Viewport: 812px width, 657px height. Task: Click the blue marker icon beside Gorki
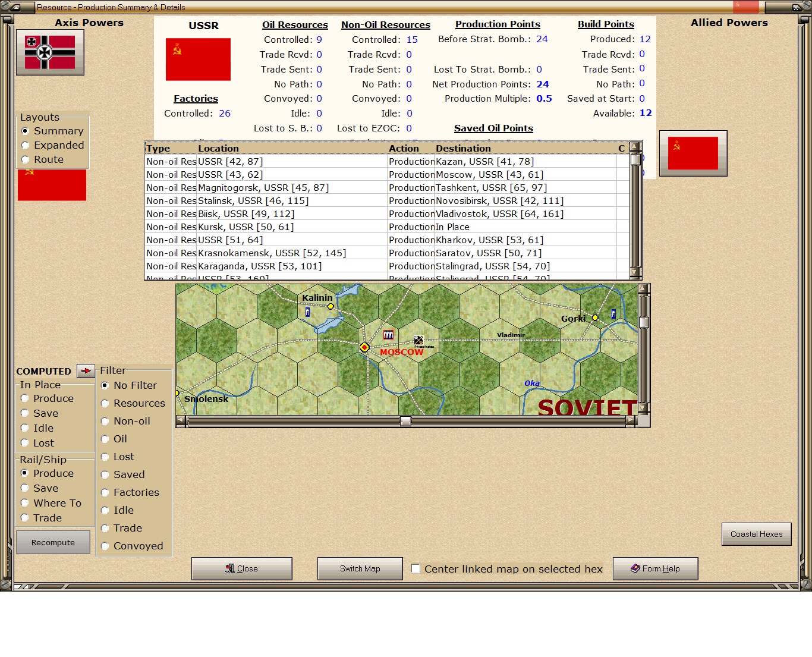(x=613, y=314)
